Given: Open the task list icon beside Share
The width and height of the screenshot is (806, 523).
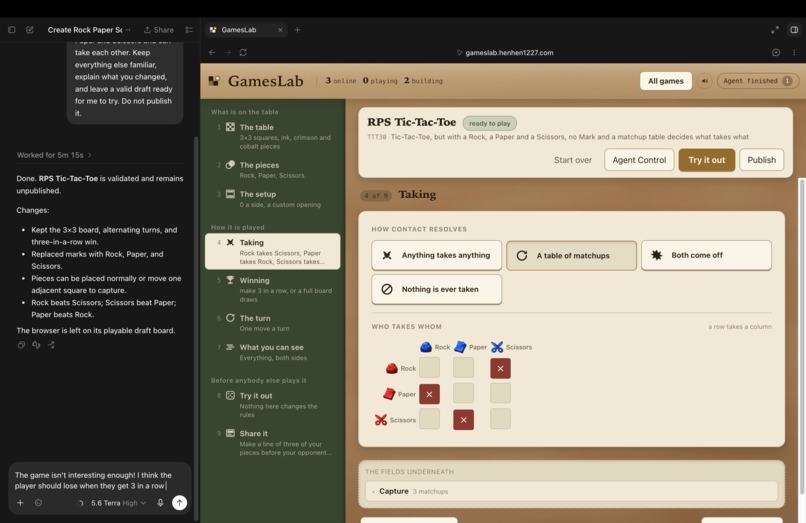Looking at the screenshot, I should [189, 30].
